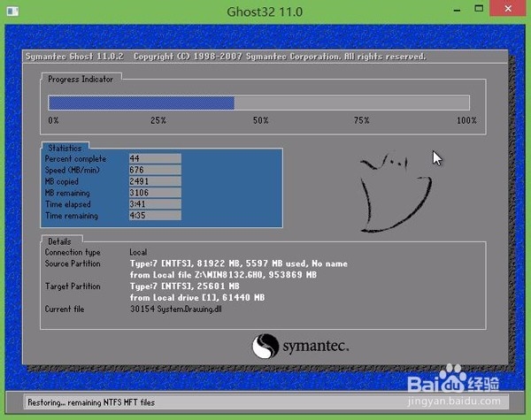Click the Details panel label
Viewport: 531px width, 420px height.
tap(59, 241)
